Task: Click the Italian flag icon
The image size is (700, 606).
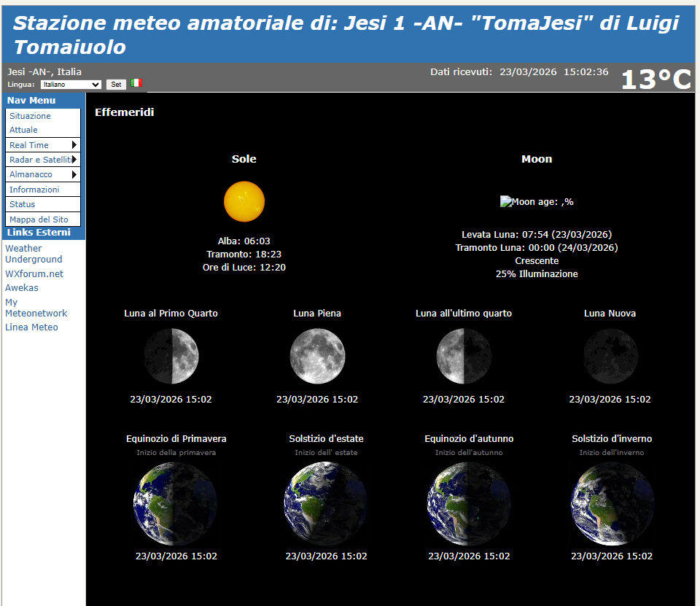Action: coord(136,83)
